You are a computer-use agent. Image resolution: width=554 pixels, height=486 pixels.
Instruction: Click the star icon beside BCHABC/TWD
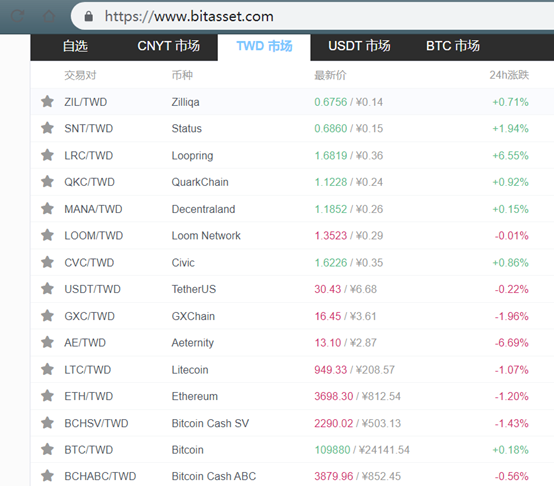pyautogui.click(x=47, y=476)
